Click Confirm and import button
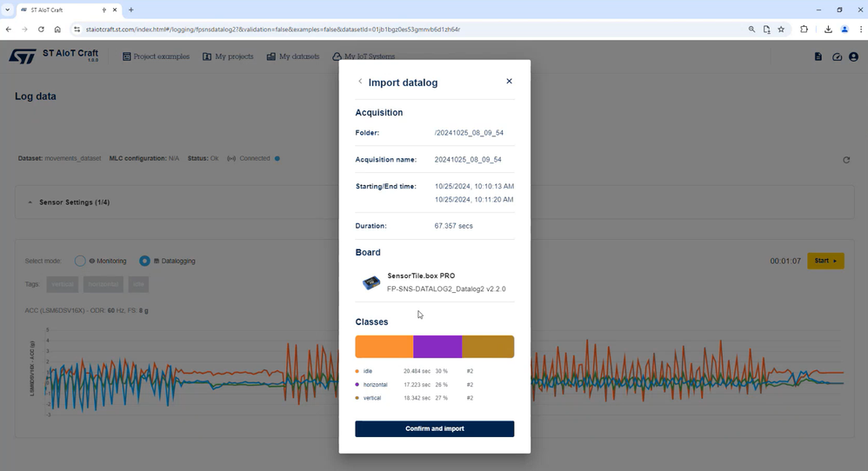868x471 pixels. click(x=435, y=428)
